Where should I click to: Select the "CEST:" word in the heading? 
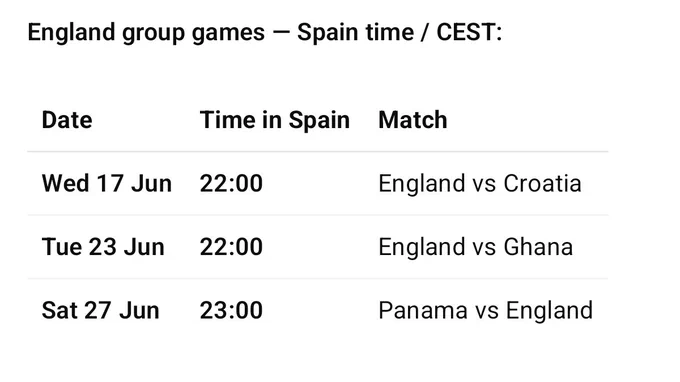point(469,33)
